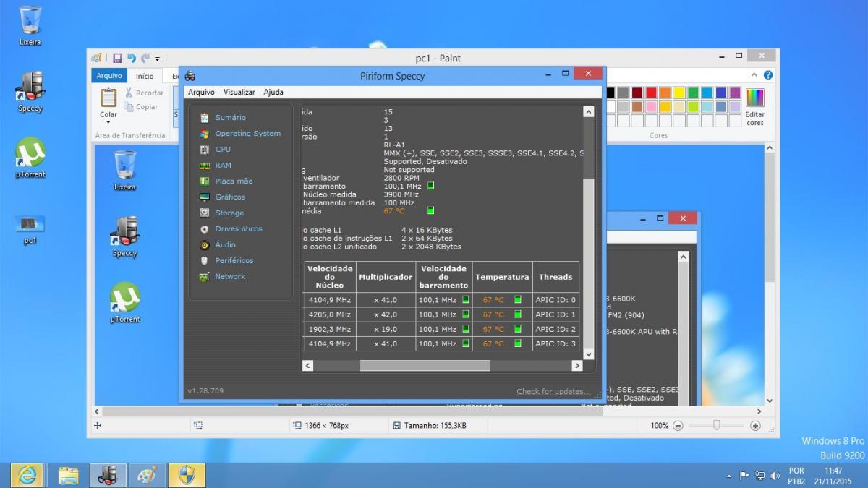Click the network icon in the system tray
The image size is (868, 488).
click(759, 476)
